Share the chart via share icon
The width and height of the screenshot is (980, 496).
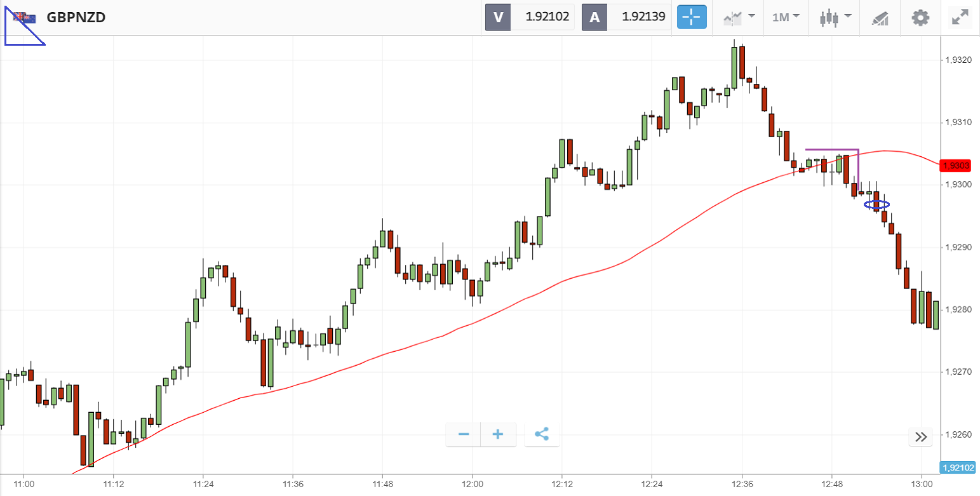click(542, 434)
